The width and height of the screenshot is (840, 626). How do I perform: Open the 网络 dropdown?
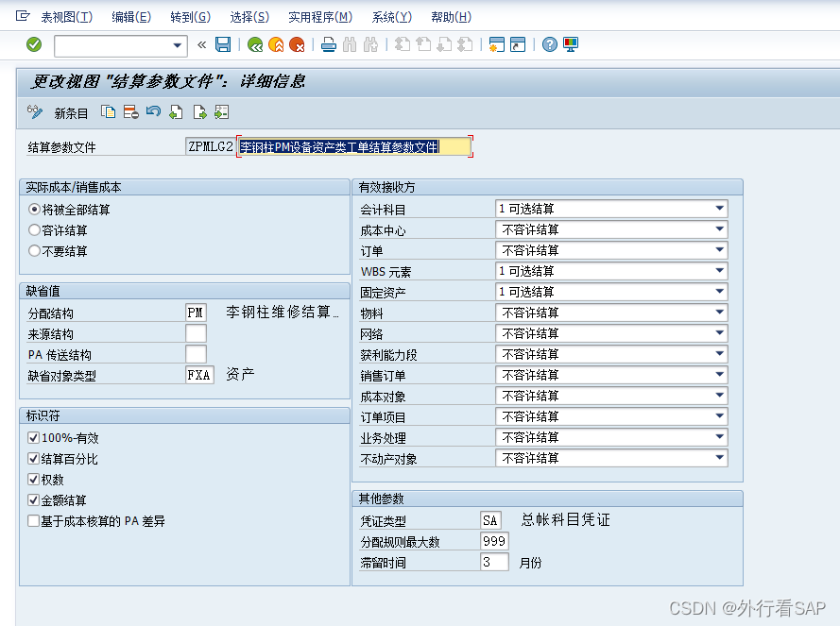[x=719, y=333]
